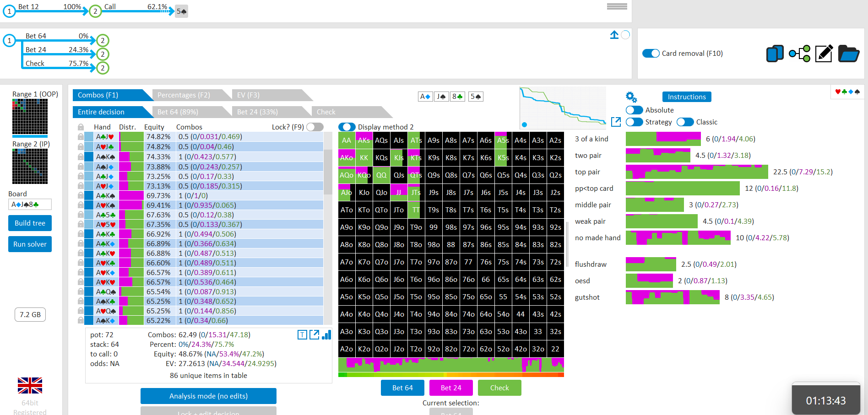Image resolution: width=868 pixels, height=415 pixels.
Task: Pop out the equity graph with export icon
Action: tap(616, 122)
